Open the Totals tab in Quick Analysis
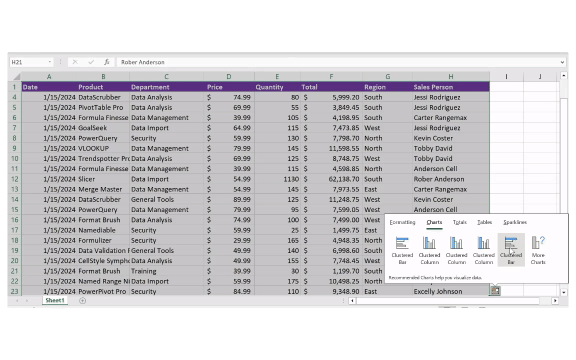This screenshot has height=360, width=576. pos(460,222)
